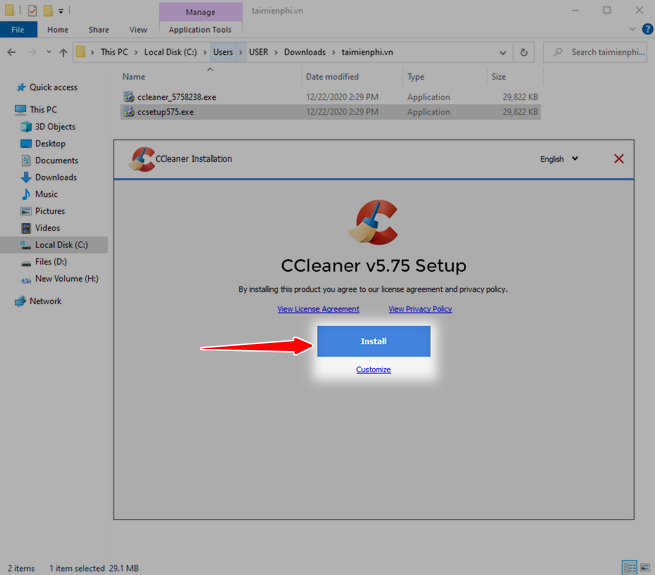Viewport: 655px width, 575px height.
Task: Switch to the View ribbon tab
Action: [138, 30]
